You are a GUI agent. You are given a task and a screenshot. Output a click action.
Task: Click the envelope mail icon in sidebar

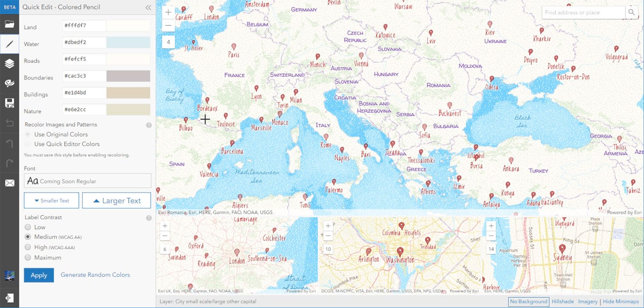point(9,183)
